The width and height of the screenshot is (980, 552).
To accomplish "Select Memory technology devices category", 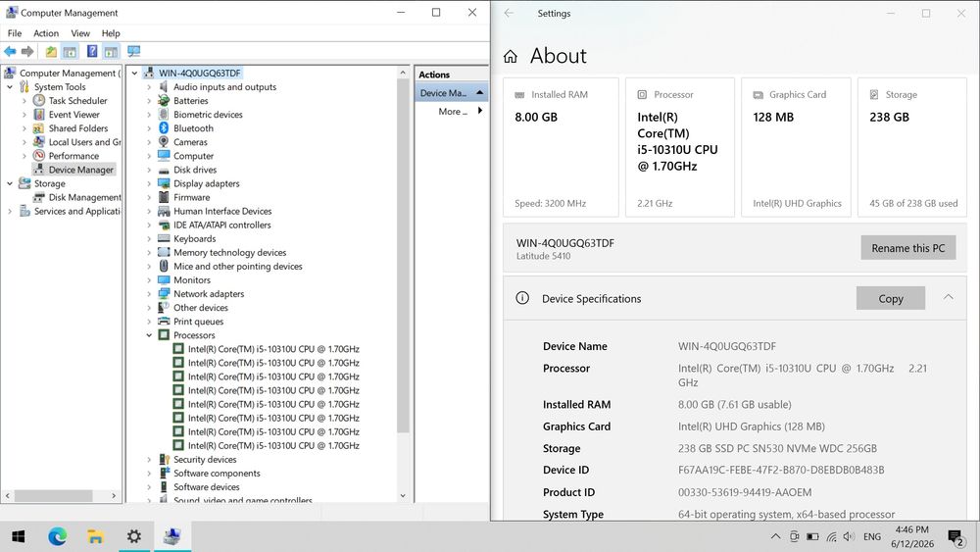I will click(230, 253).
